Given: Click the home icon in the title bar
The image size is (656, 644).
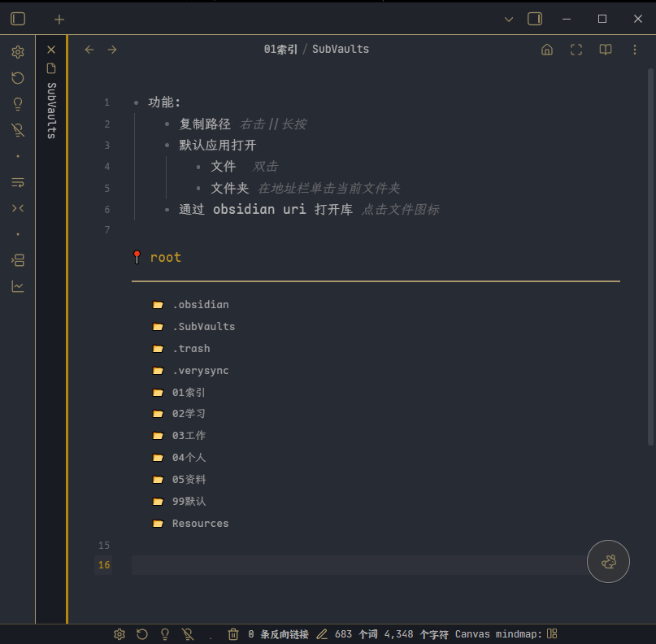Looking at the screenshot, I should click(547, 50).
